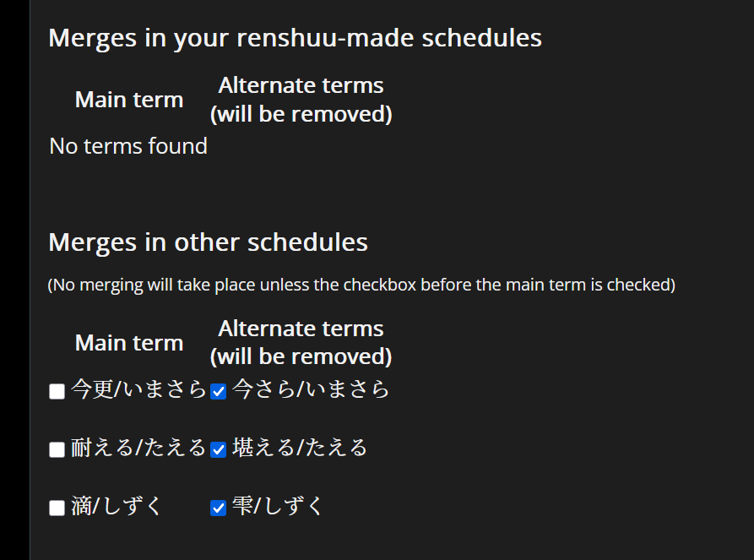754x560 pixels.
Task: Check the 滴/しずく main term checkbox
Action: tap(57, 508)
